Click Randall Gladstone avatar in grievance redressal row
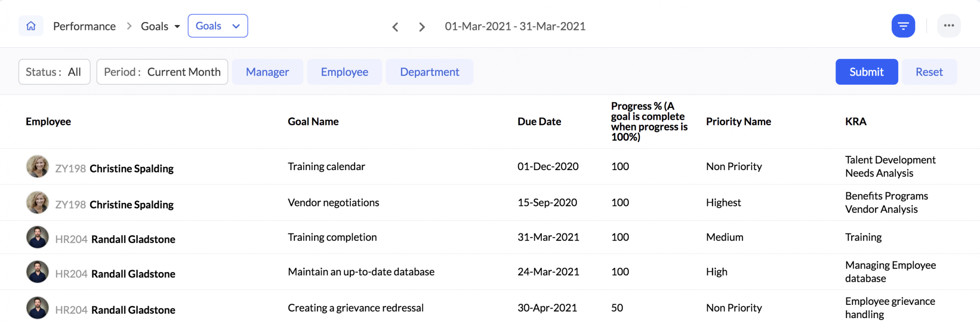This screenshot has height=324, width=980. 37,308
